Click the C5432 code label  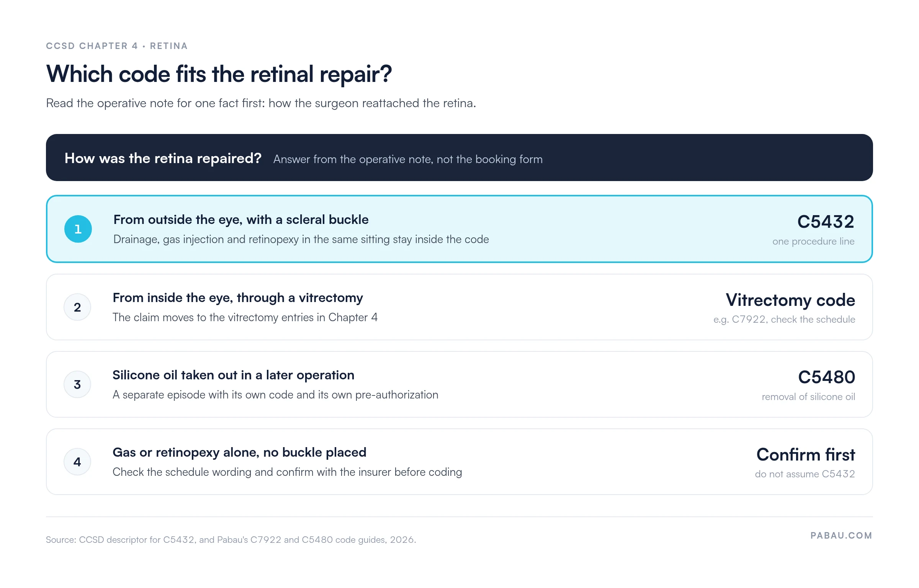pos(826,222)
